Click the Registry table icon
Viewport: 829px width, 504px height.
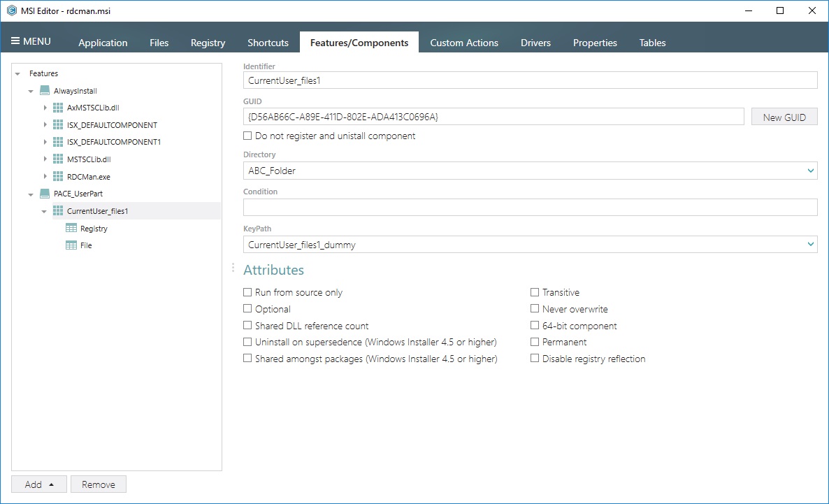pos(71,228)
